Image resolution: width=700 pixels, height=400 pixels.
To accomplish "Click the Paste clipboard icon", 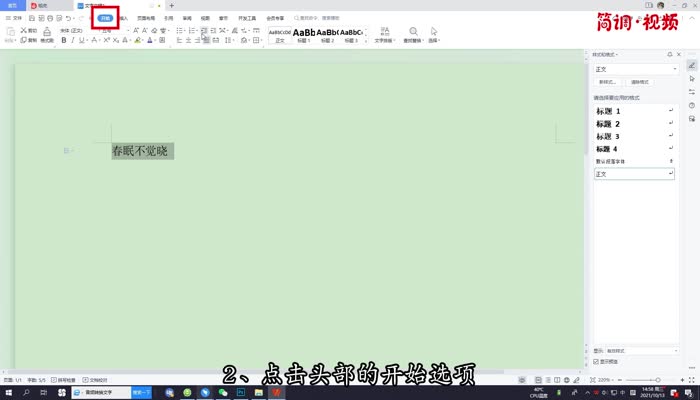I will (10, 34).
